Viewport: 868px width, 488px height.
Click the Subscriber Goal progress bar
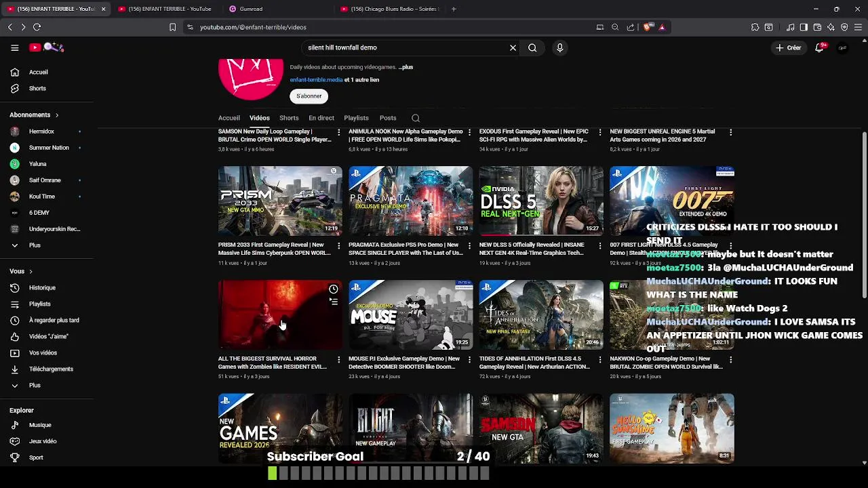point(378,473)
